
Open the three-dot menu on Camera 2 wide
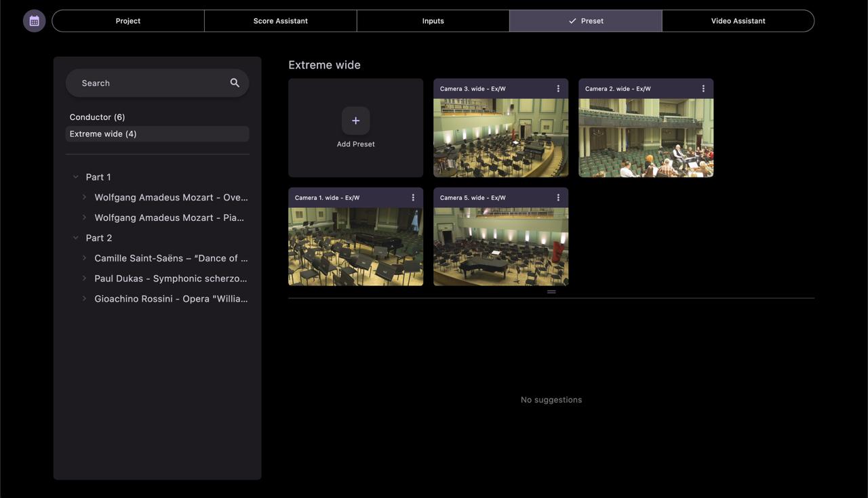click(x=702, y=87)
